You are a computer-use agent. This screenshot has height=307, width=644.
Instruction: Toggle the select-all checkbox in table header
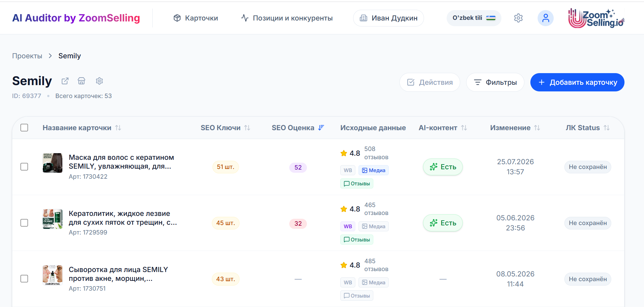click(x=24, y=128)
